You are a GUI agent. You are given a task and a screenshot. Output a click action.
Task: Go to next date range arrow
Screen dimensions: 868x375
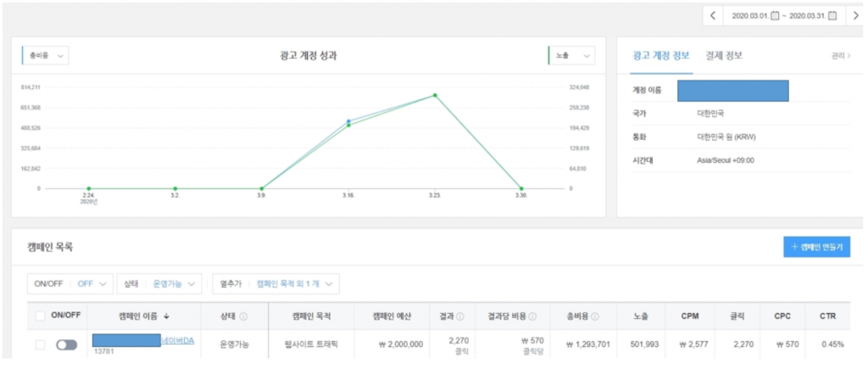pos(856,15)
